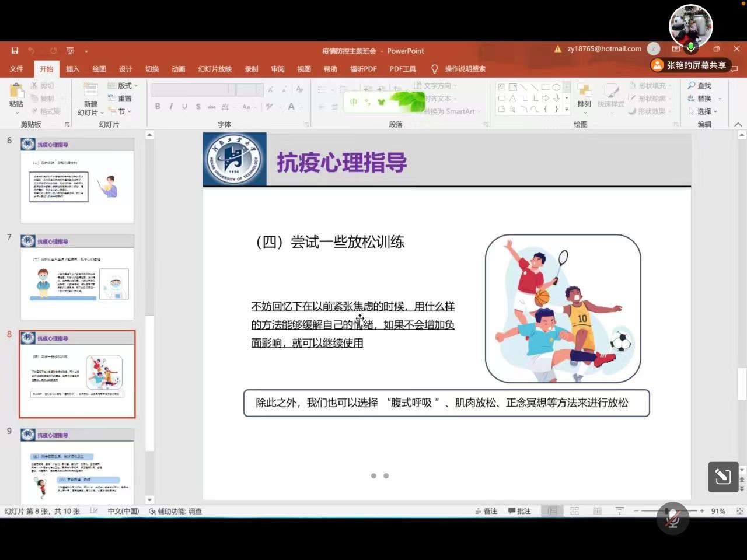
Task: Open the font size combo box
Action: [250, 89]
